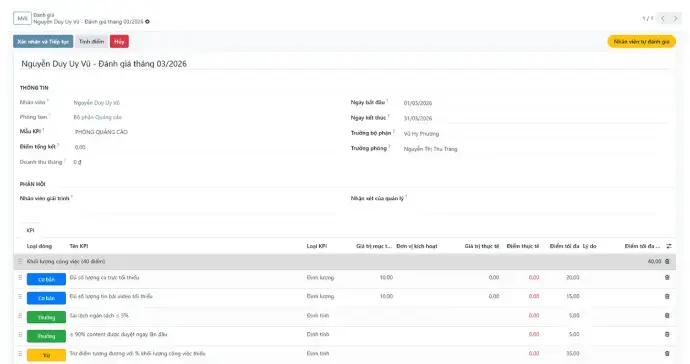Screen dimensions: 690x364
Task: Select the Thưởng tag on the Sai lệch ngân sách row
Action: point(46,317)
